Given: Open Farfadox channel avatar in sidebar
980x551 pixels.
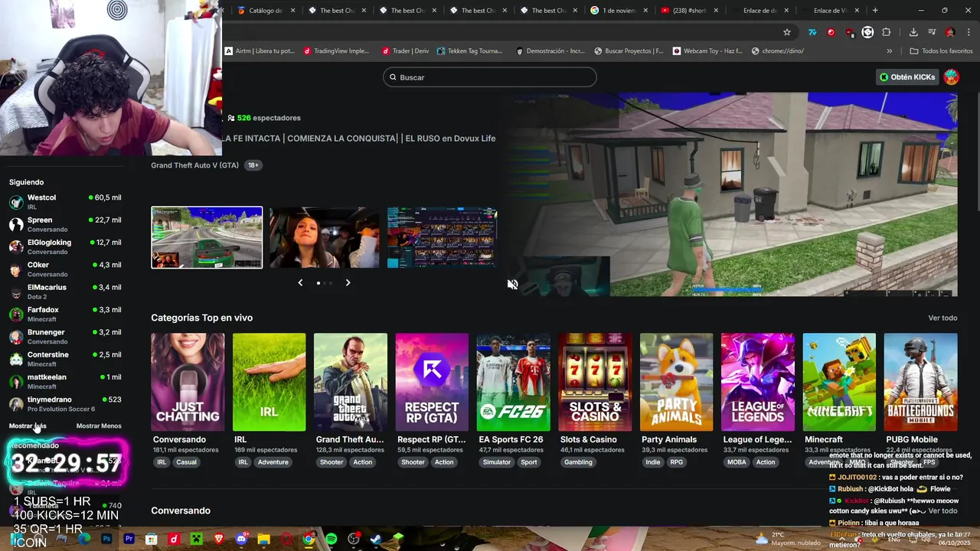Looking at the screenshot, I should click(16, 314).
